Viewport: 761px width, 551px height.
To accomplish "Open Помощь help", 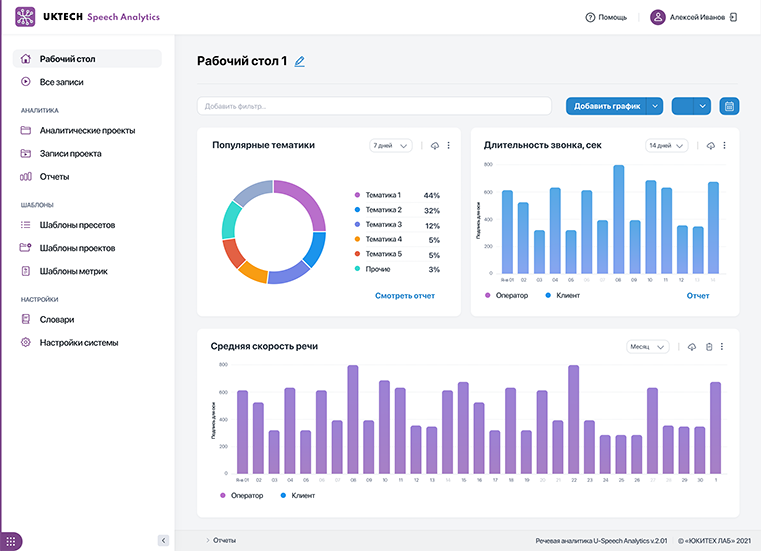I will coord(606,18).
